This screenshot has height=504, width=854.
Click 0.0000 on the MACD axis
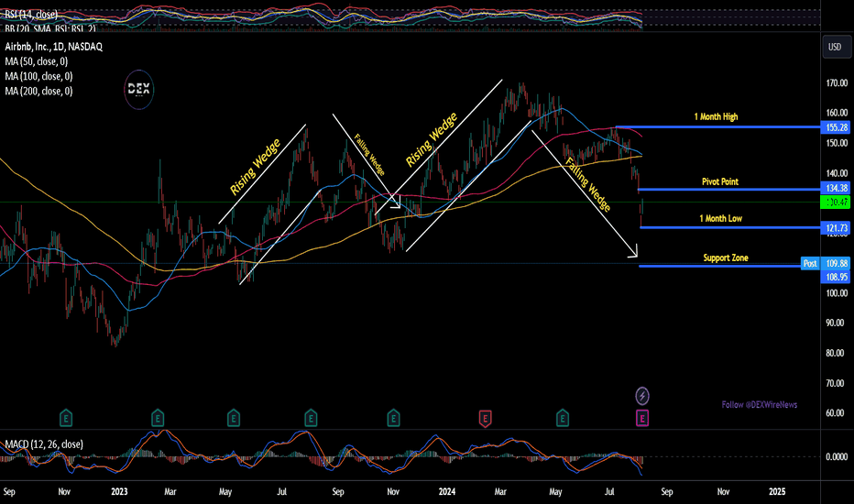click(x=837, y=456)
